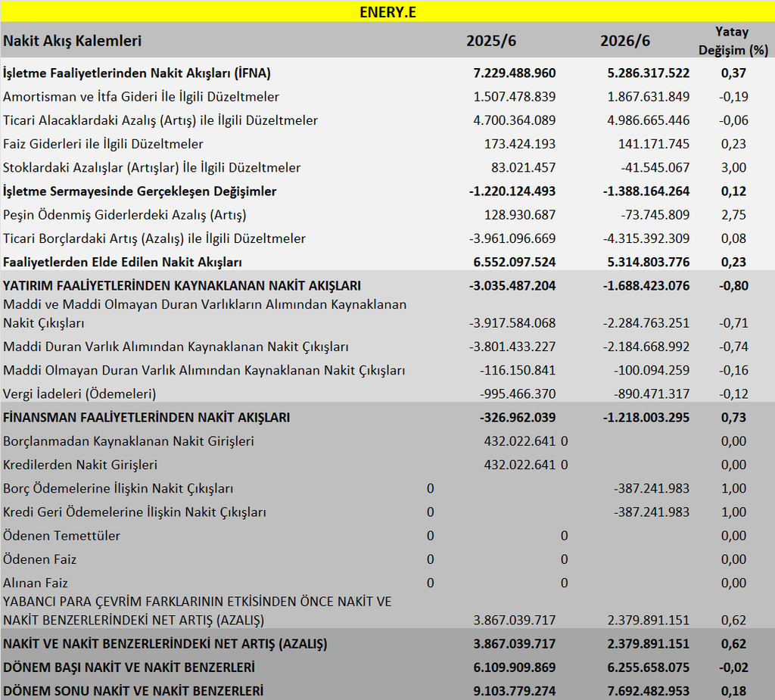The height and width of the screenshot is (700, 775).
Task: Select the value 9.103.779.274
Action: pos(514,691)
